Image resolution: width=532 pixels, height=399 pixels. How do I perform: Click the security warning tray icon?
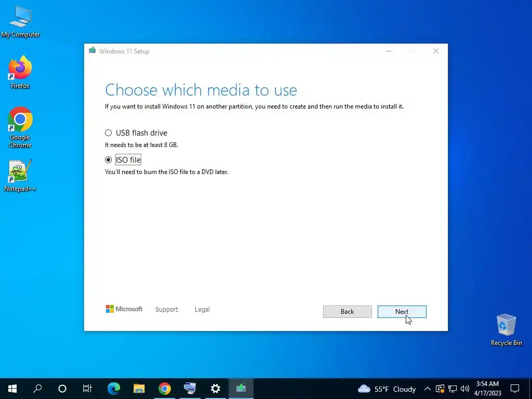tap(440, 389)
